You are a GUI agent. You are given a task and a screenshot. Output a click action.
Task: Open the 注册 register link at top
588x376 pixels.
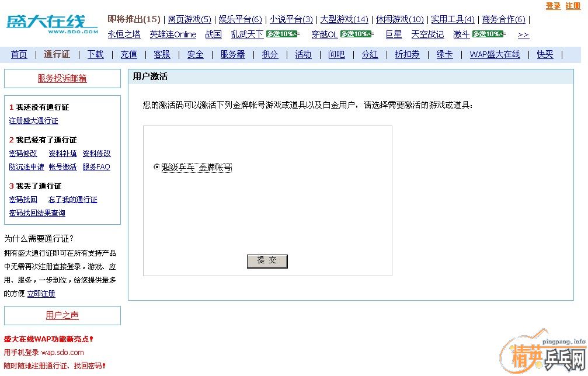[573, 6]
